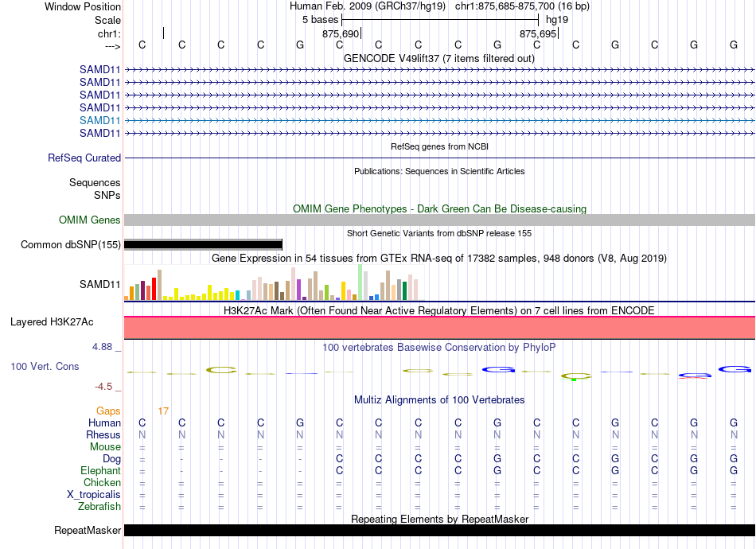
Task: Click the OMIM Genes track label
Action: pyautogui.click(x=90, y=220)
